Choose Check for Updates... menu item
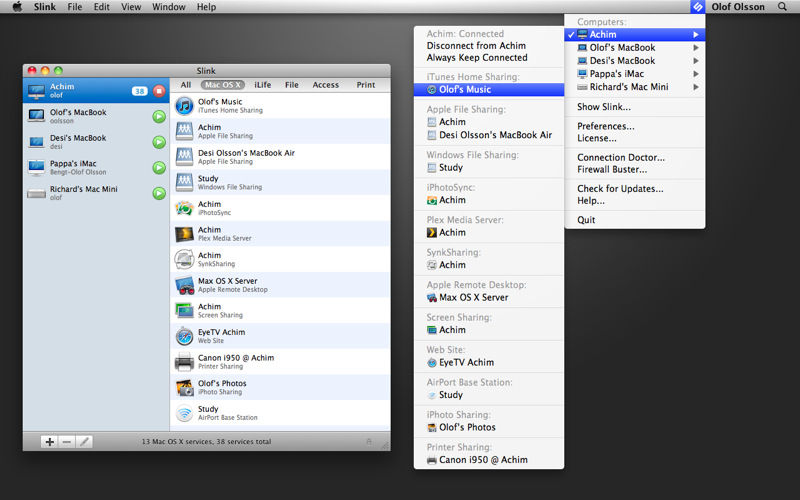800x500 pixels. coord(620,189)
